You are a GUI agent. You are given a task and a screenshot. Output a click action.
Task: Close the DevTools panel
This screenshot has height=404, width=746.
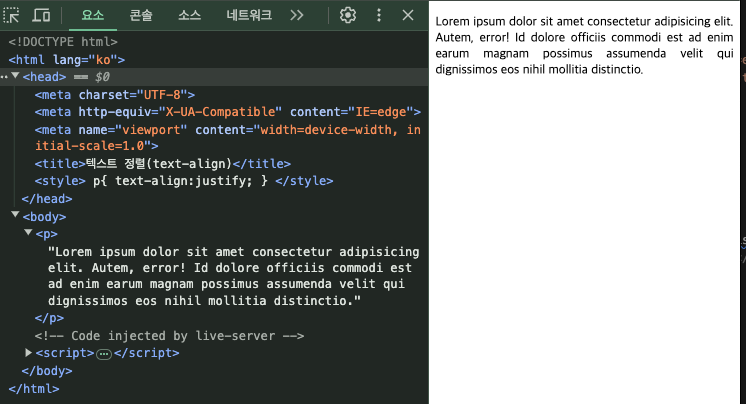[x=408, y=15]
